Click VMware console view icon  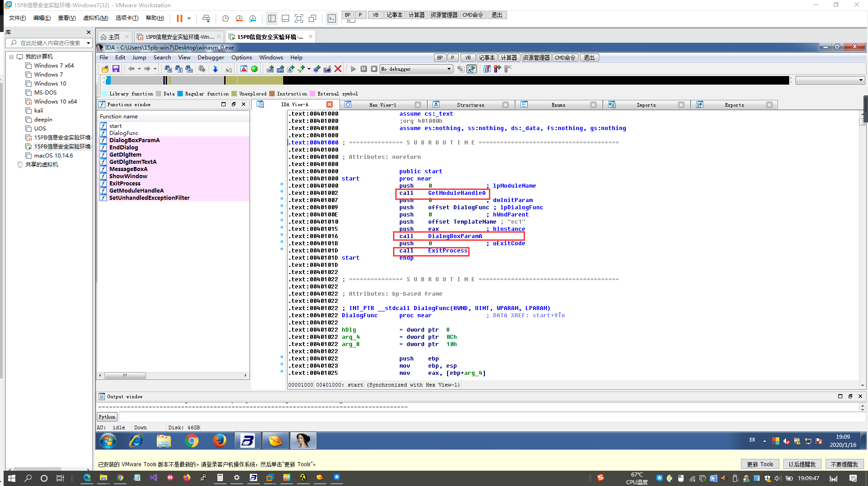pyautogui.click(x=332, y=18)
